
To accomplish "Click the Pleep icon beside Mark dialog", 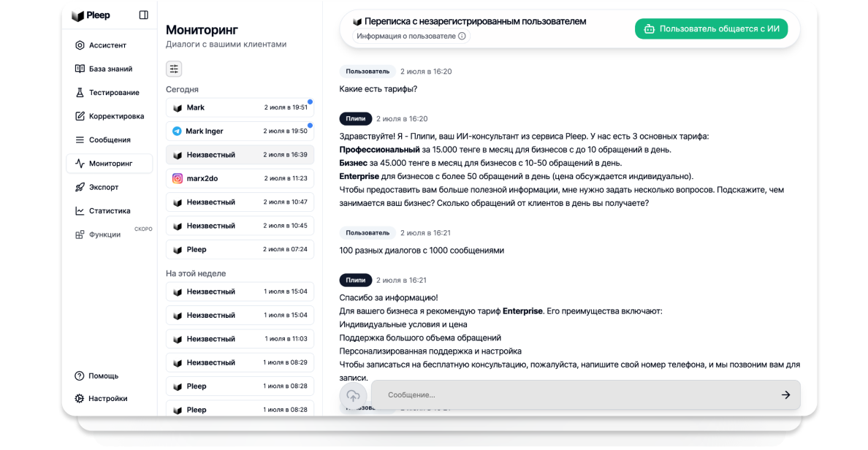I will 178,108.
